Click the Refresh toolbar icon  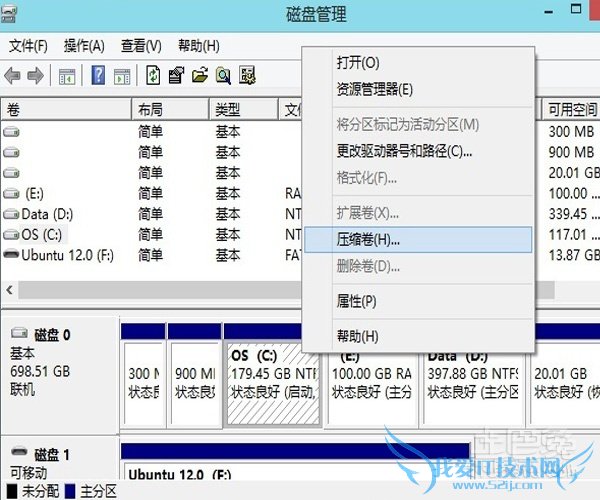click(153, 75)
